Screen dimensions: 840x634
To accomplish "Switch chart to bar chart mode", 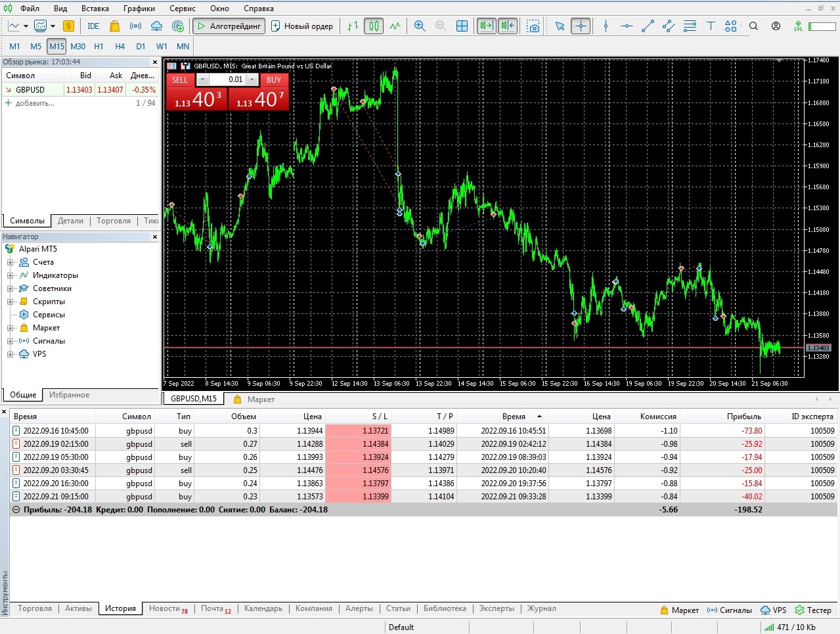I will [x=353, y=26].
